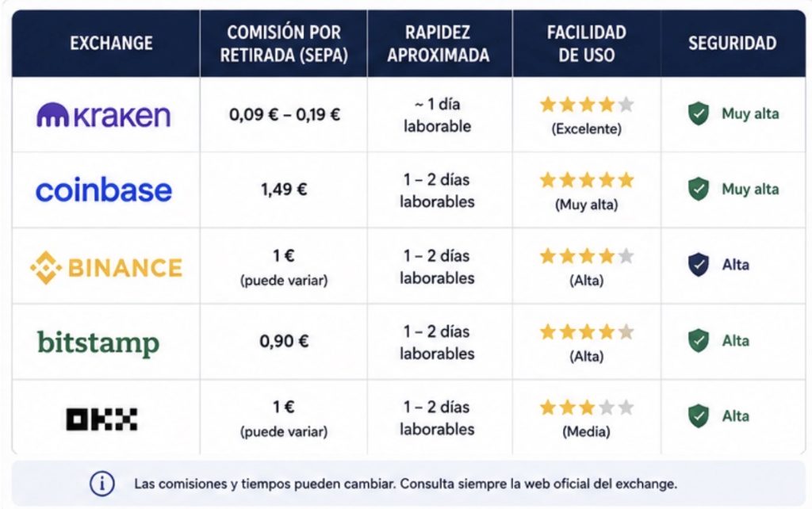Select the EXCHANGE column header
Screen dimensions: 812x509
(x=111, y=43)
